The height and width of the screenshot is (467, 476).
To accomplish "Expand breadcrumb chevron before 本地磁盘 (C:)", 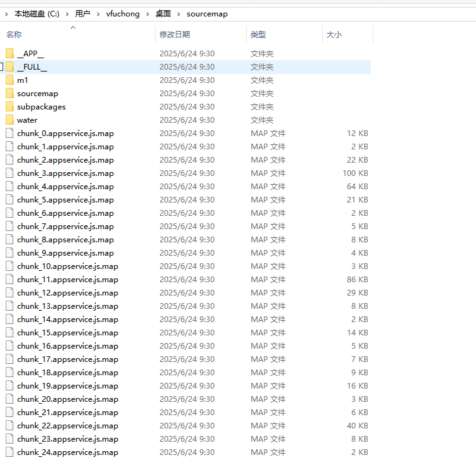I will click(x=6, y=14).
